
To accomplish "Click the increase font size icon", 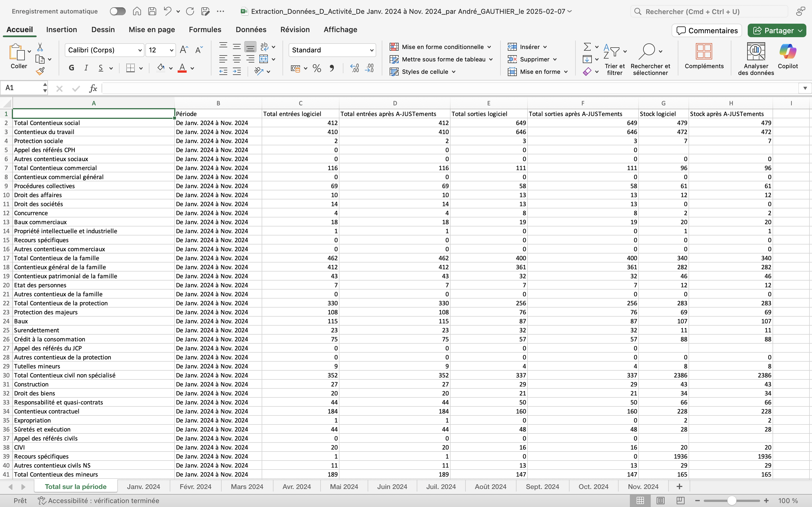I will pyautogui.click(x=184, y=50).
